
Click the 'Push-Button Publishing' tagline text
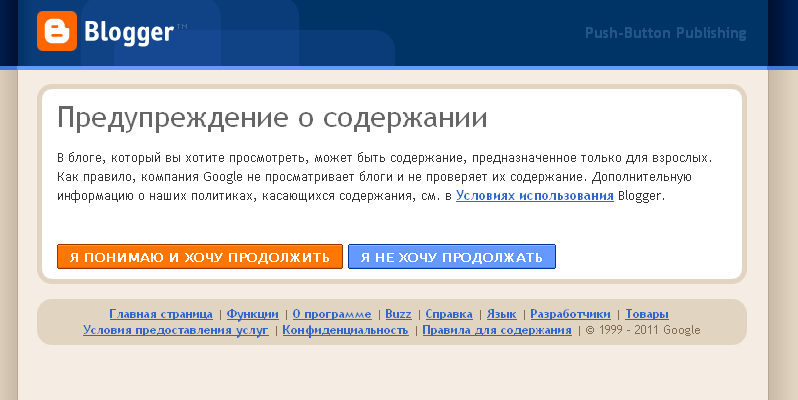tap(666, 33)
